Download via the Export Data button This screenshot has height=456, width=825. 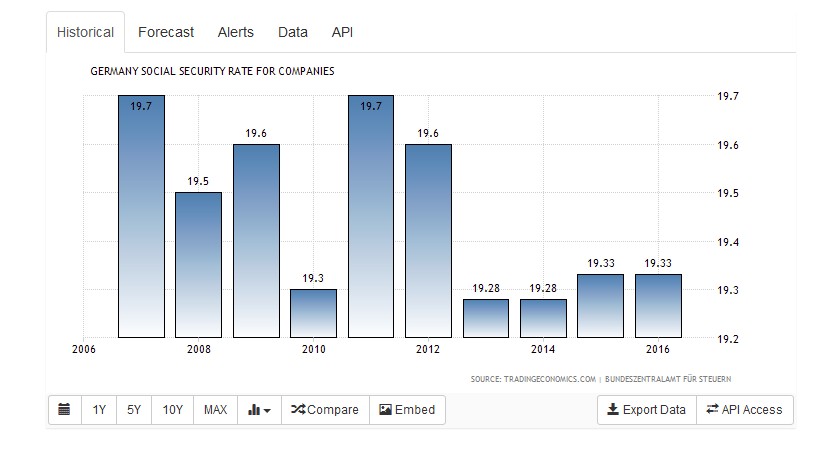pos(647,410)
